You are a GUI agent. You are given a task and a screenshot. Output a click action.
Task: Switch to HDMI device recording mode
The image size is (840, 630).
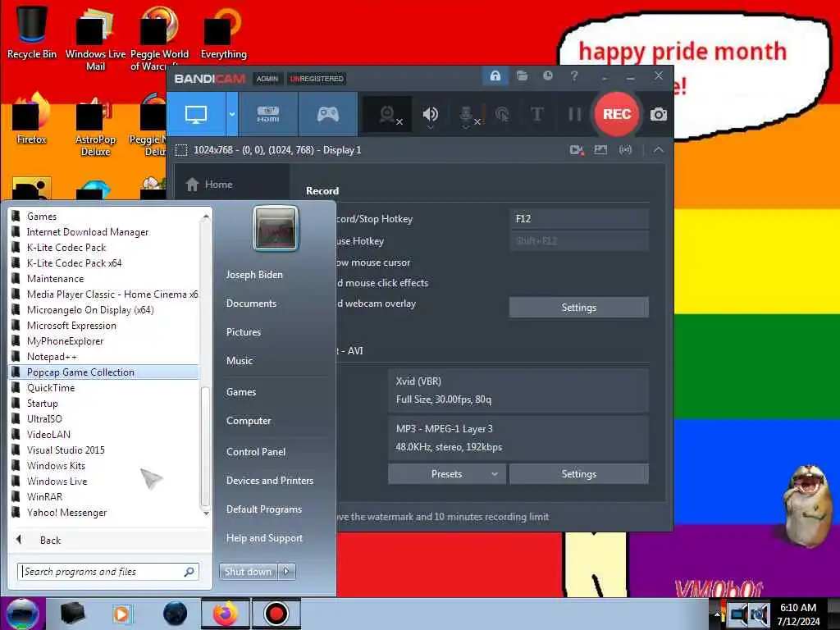pyautogui.click(x=268, y=114)
